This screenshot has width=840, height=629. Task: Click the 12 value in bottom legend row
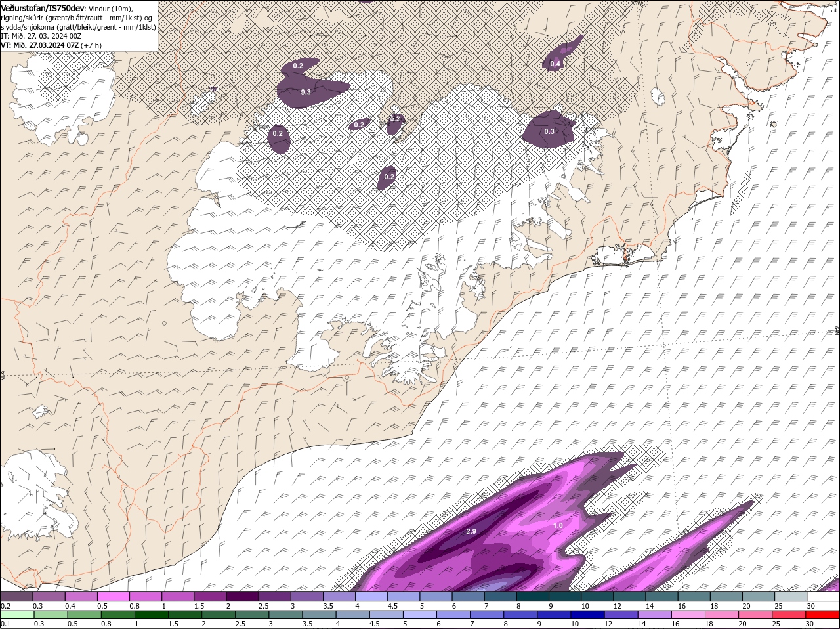pyautogui.click(x=607, y=624)
